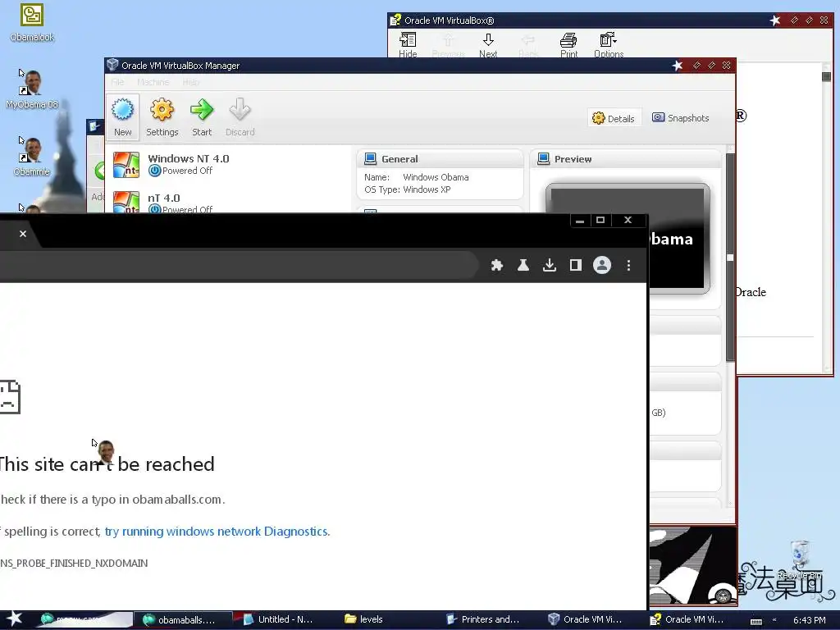The image size is (840, 630).
Task: Switch to Details view in VirtualBox Manager
Action: click(614, 118)
